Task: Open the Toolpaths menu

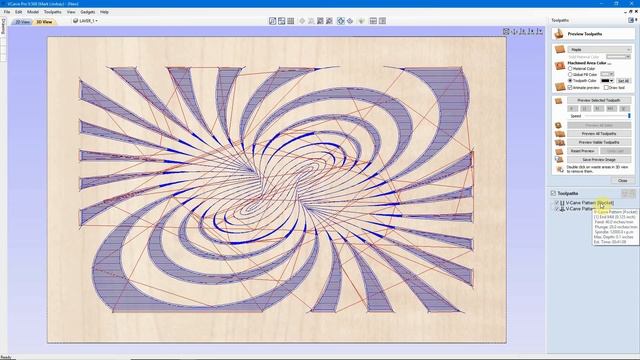Action: point(53,12)
